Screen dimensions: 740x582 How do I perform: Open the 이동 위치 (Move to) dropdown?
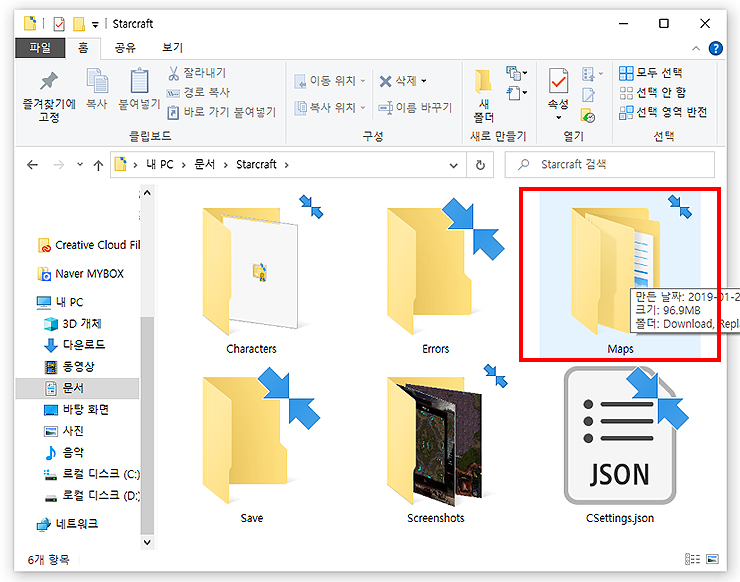pos(329,81)
